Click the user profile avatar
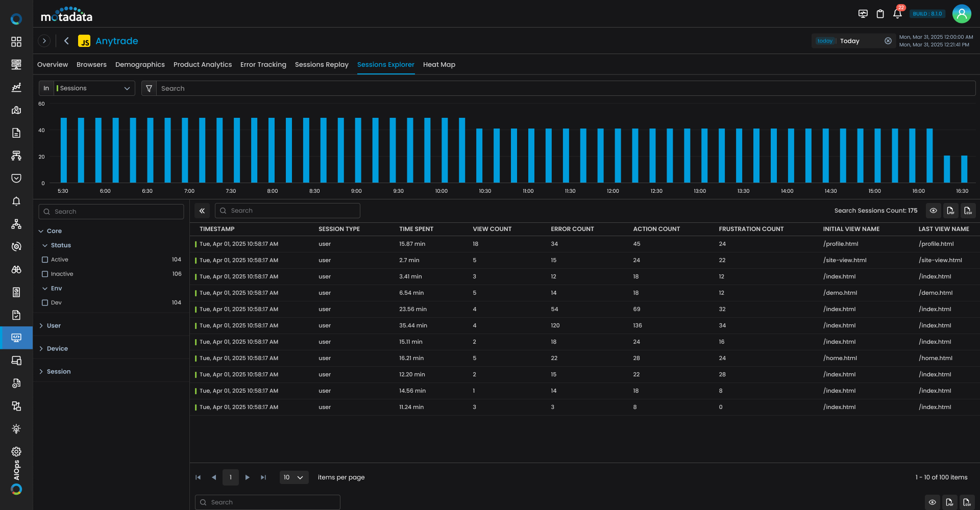Image resolution: width=980 pixels, height=510 pixels. pyautogui.click(x=962, y=14)
